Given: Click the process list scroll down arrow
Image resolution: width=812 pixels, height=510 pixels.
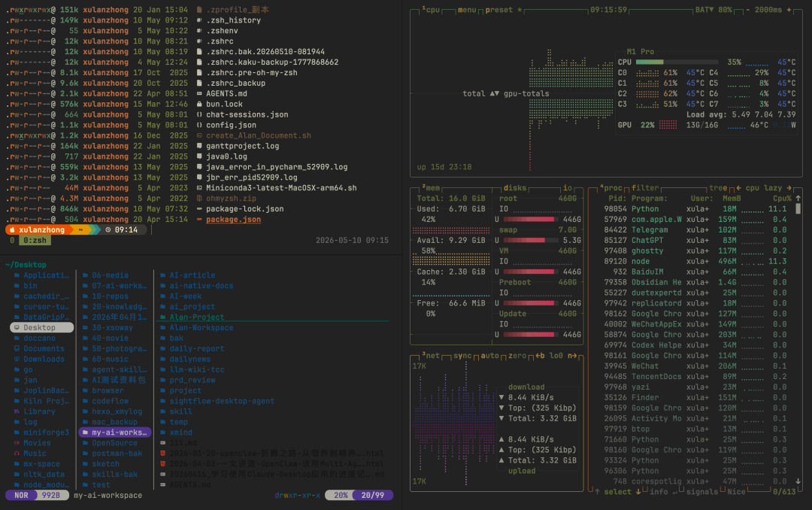Looking at the screenshot, I should point(798,481).
